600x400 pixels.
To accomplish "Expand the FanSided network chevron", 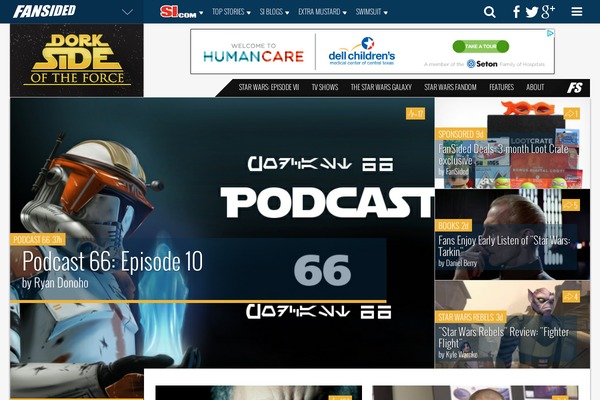I will click(127, 12).
